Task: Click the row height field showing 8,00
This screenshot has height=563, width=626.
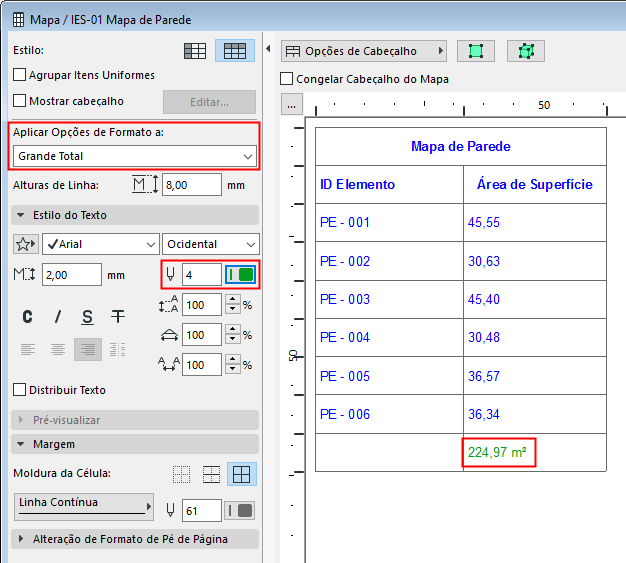Action: (x=192, y=185)
